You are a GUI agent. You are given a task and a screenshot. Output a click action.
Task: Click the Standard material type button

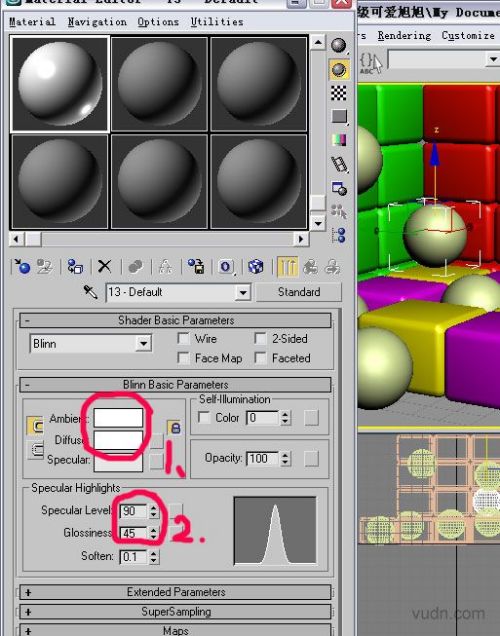[299, 292]
